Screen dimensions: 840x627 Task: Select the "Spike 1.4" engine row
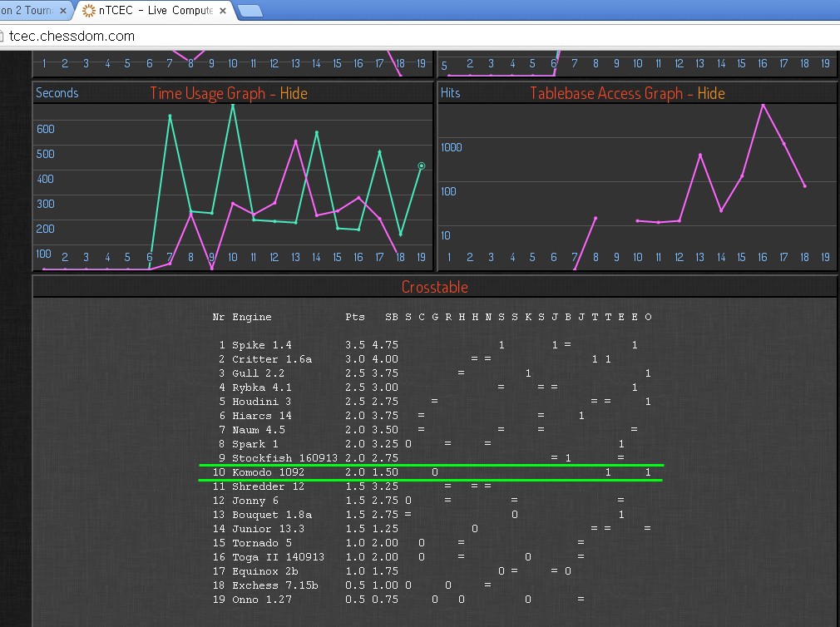(432, 345)
